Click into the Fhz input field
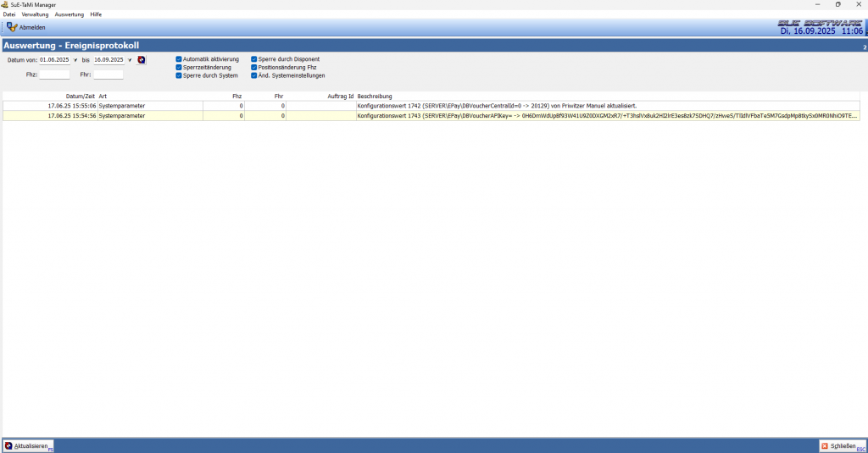This screenshot has height=453, width=868. coord(54,75)
